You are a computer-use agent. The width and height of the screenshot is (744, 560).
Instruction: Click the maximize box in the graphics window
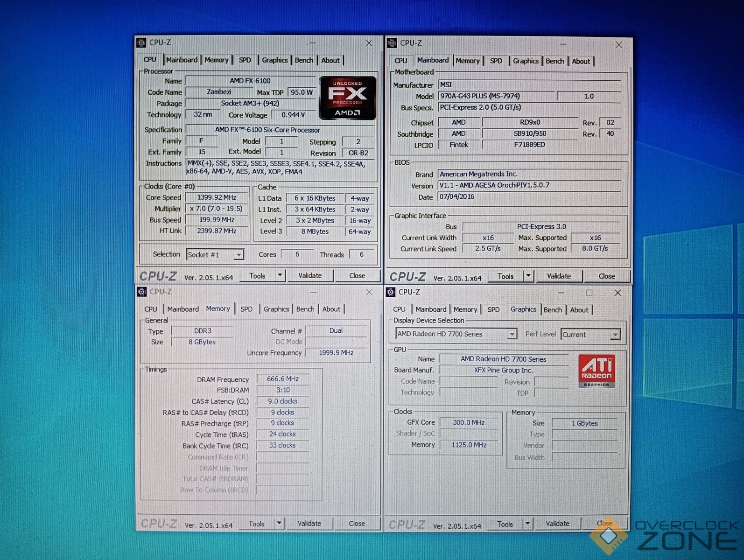click(x=589, y=293)
